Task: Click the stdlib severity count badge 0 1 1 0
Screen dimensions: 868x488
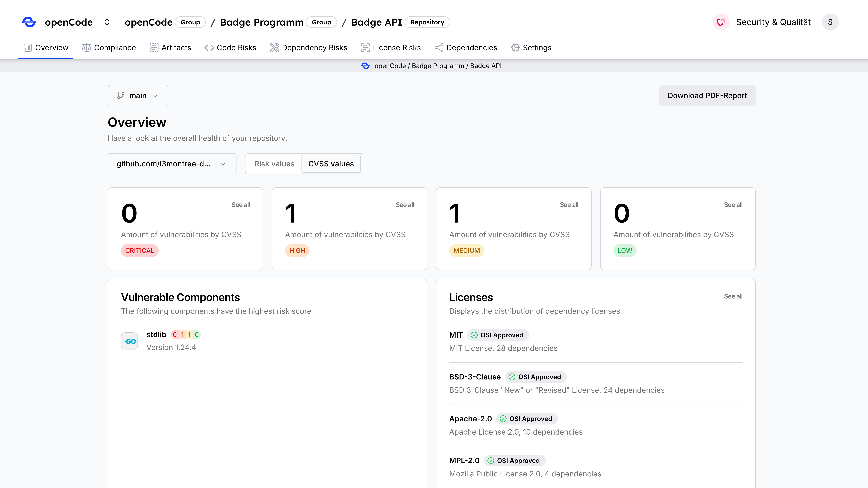Action: (186, 335)
